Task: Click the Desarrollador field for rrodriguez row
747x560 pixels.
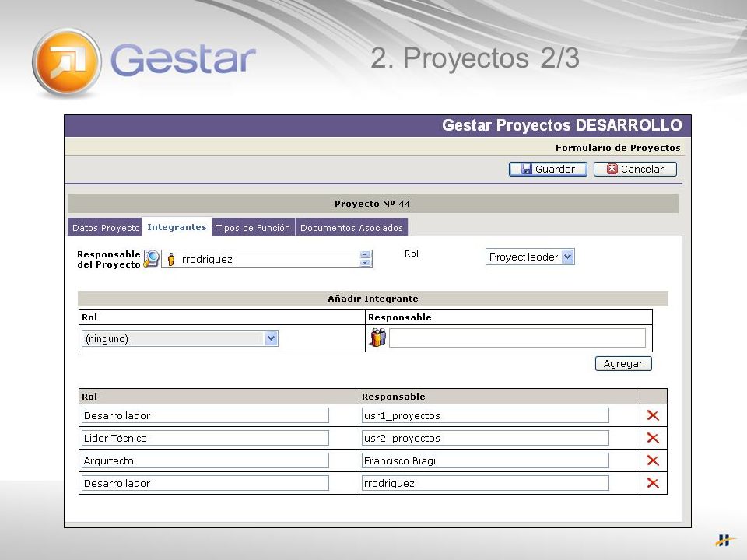Action: pyautogui.click(x=205, y=483)
